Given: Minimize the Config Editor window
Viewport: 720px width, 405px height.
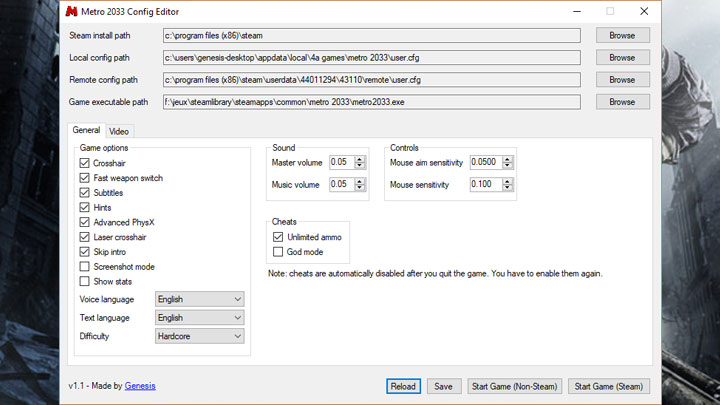Looking at the screenshot, I should pyautogui.click(x=577, y=11).
